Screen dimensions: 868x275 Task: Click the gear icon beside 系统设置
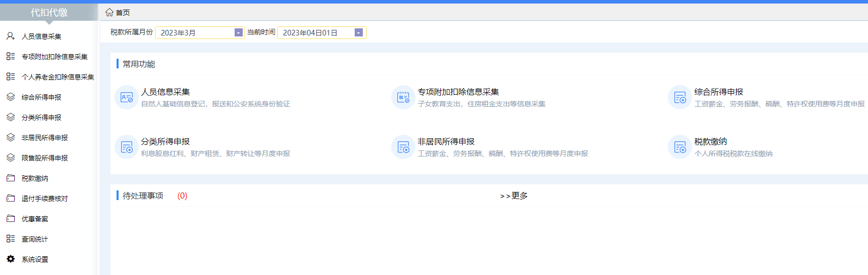(x=11, y=259)
